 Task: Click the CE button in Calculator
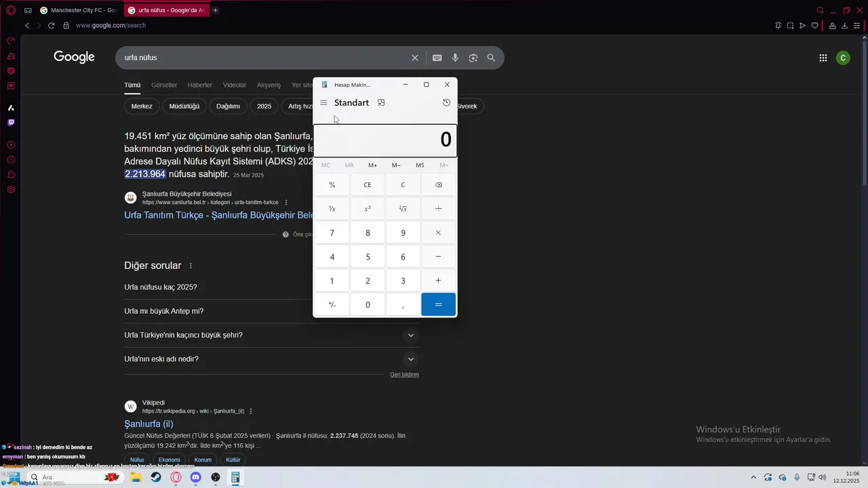point(368,185)
